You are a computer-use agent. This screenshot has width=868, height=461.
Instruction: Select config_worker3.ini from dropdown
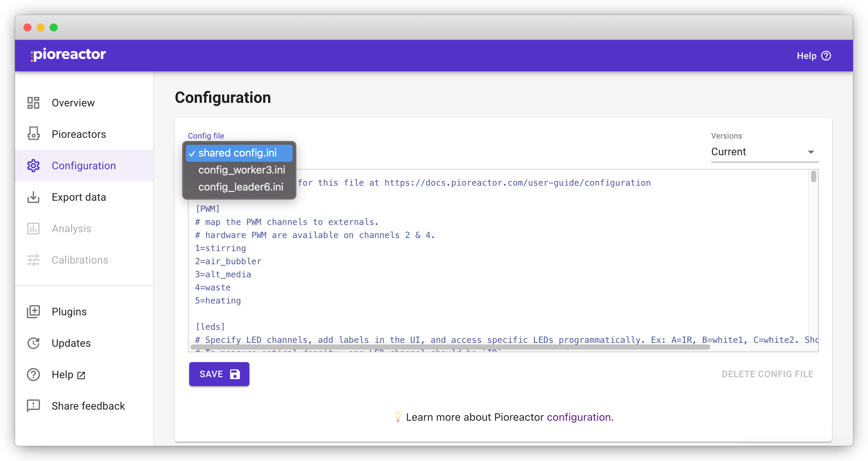(x=241, y=170)
